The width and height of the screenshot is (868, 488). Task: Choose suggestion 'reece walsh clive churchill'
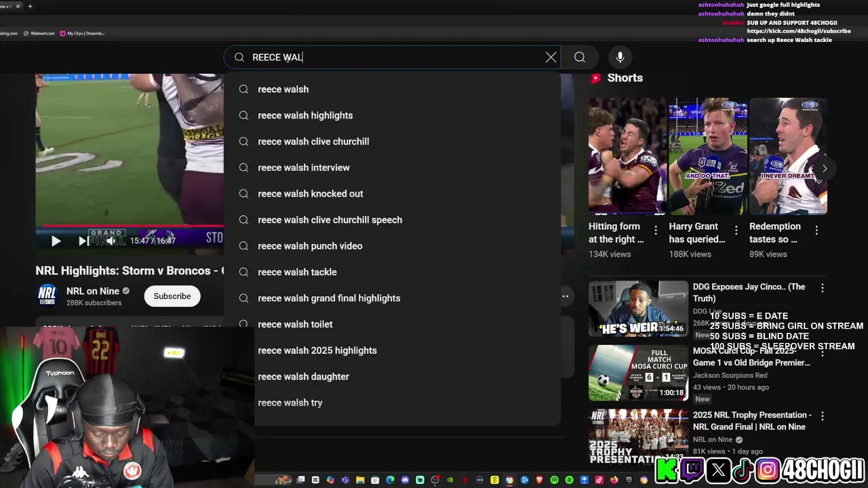point(392,142)
